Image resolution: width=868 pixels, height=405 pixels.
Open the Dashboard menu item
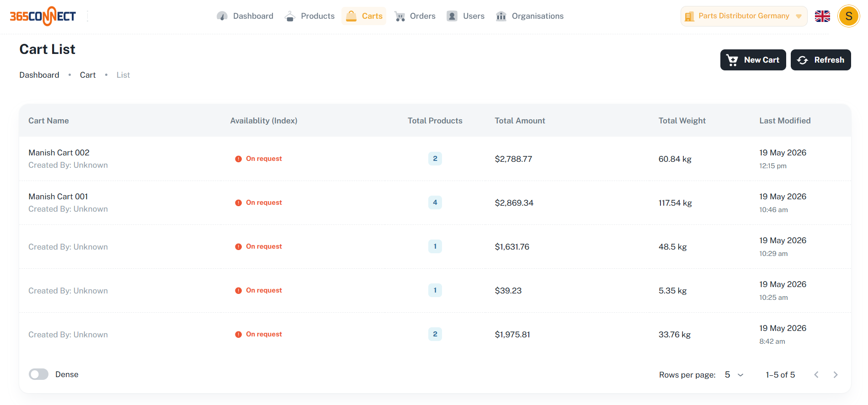(x=245, y=16)
